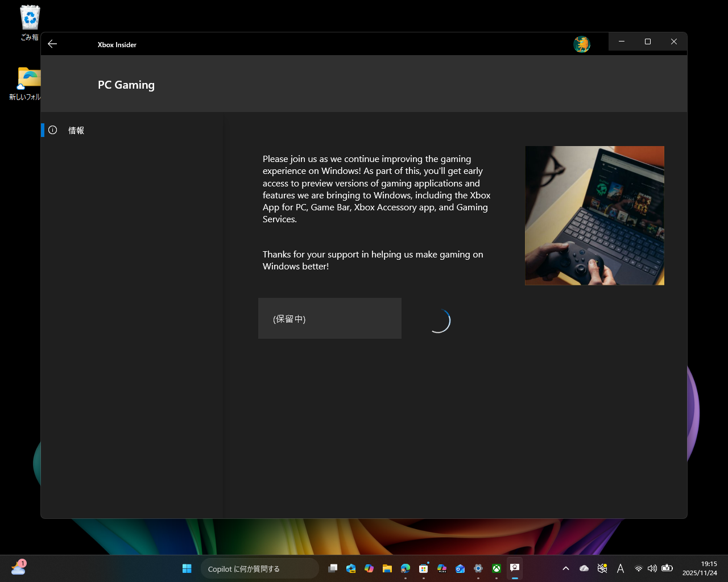The width and height of the screenshot is (728, 582).
Task: Open the Windows Start menu
Action: coord(187,568)
